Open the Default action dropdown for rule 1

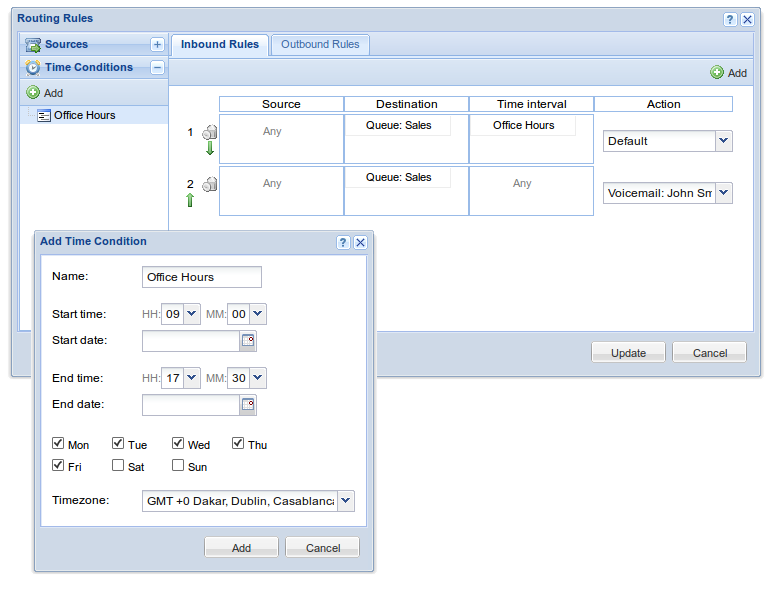tap(723, 141)
